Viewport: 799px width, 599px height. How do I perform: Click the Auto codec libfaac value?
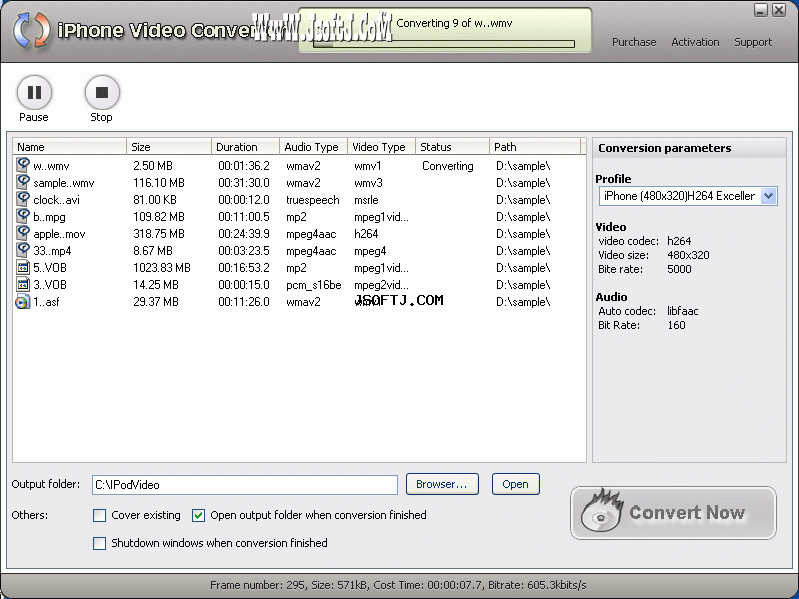(x=683, y=311)
